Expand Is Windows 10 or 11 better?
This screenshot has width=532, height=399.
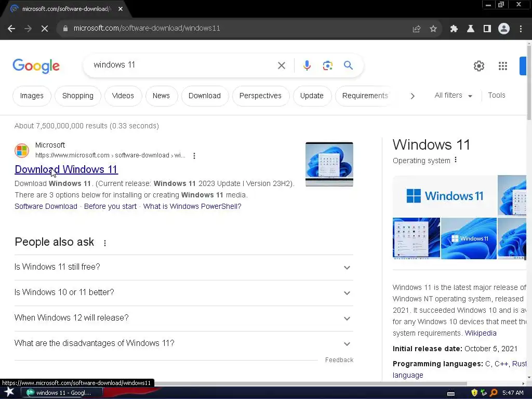point(183,293)
